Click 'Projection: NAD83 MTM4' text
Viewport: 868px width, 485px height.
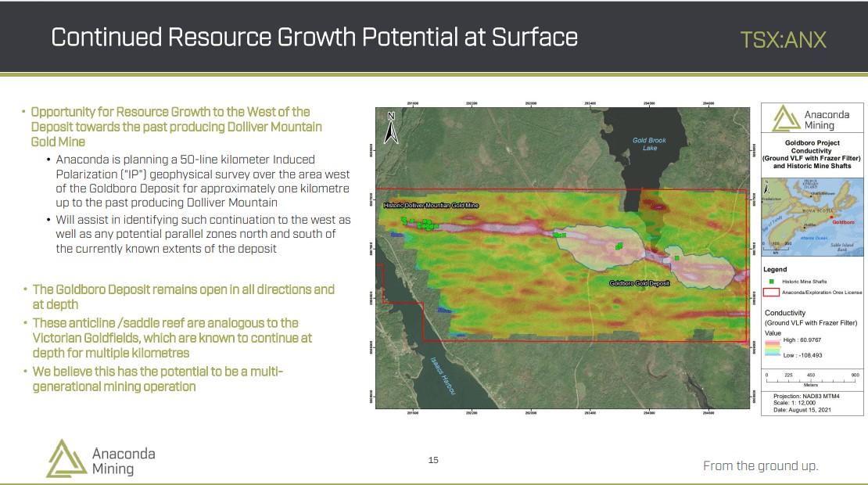point(806,397)
